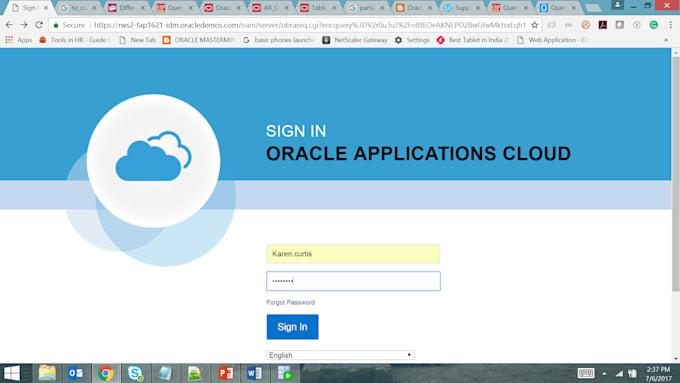680x383 pixels.
Task: Open PowerPoint from the taskbar
Action: click(226, 373)
